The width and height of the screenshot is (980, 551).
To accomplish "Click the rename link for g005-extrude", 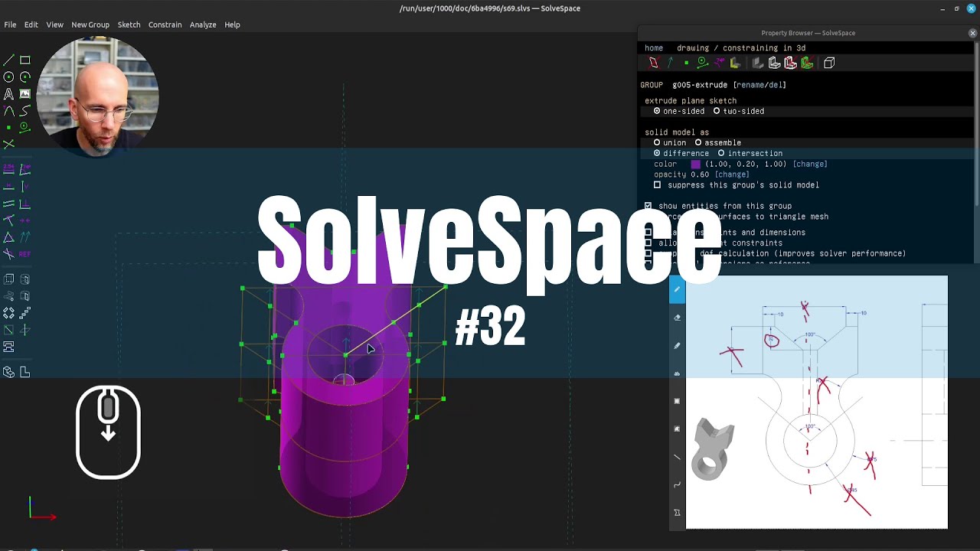I will [x=752, y=85].
